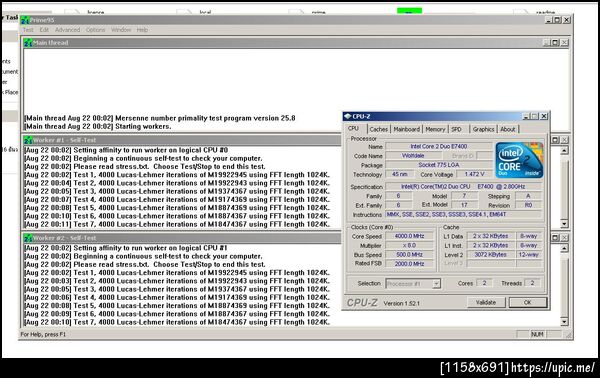Click the Threads count value in CPU-Z
The height and width of the screenshot is (378, 600).
point(532,283)
